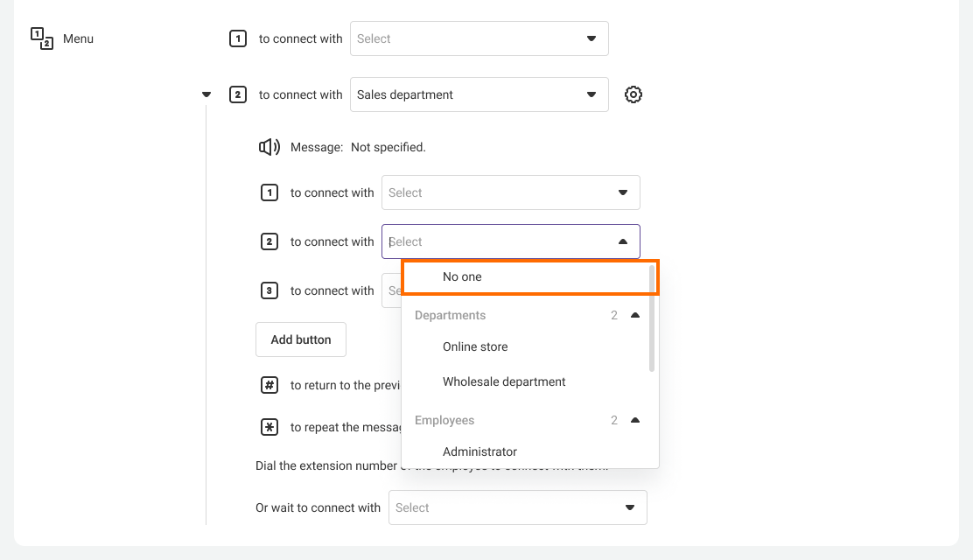Open the top-level key 1 Select dropdown

(x=479, y=38)
